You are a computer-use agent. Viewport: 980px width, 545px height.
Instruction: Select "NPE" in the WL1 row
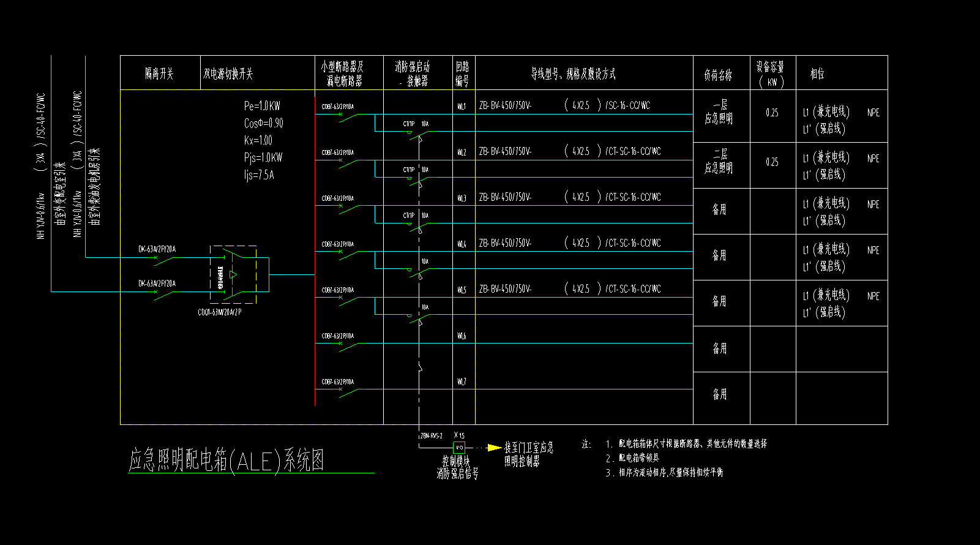coord(873,113)
